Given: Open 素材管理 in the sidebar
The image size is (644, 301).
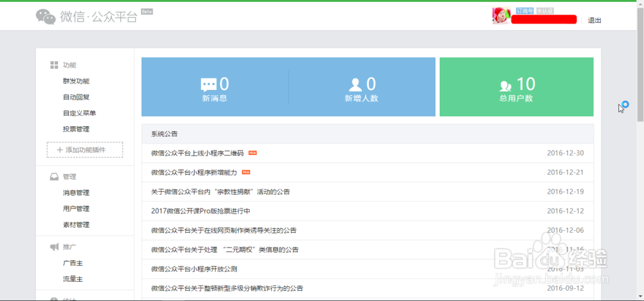Looking at the screenshot, I should tap(76, 224).
